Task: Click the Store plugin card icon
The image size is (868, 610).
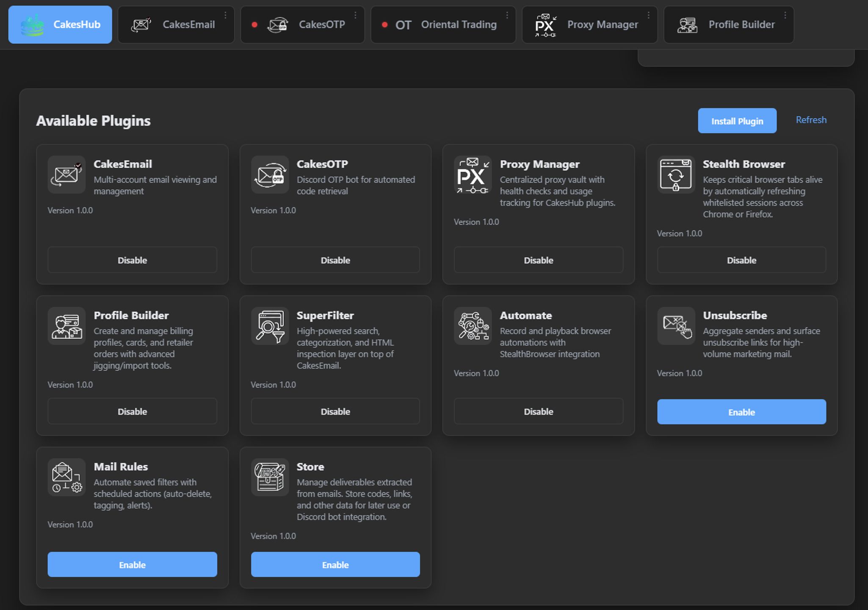Action: [270, 477]
